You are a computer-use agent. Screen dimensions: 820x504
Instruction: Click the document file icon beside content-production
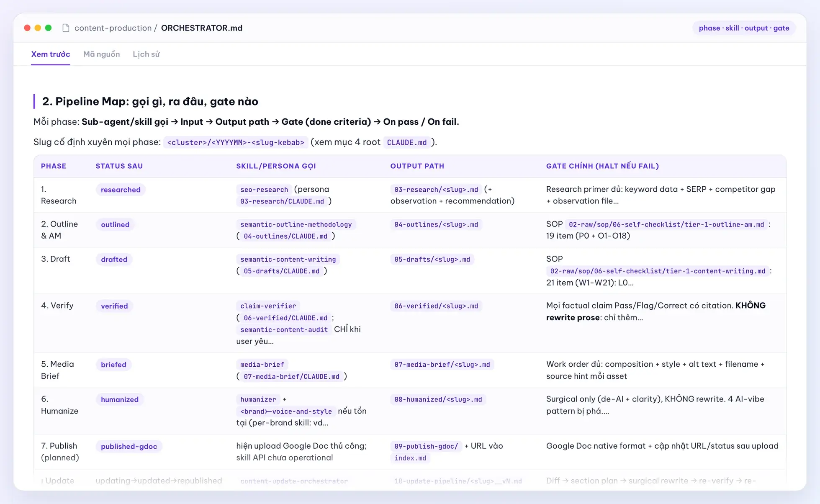pyautogui.click(x=66, y=28)
